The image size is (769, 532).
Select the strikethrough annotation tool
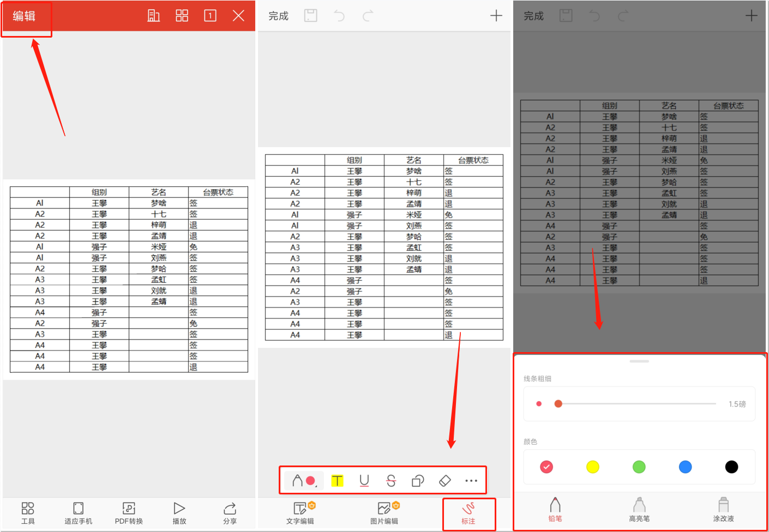point(391,481)
